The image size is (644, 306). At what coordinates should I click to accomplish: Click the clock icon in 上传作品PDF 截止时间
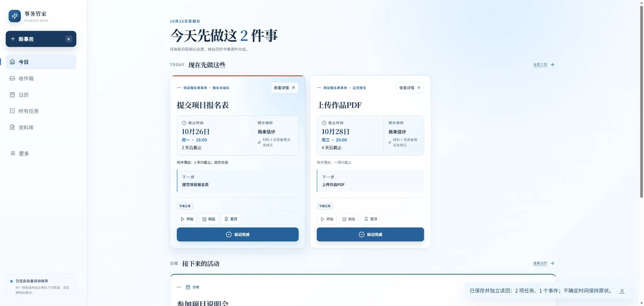(324, 123)
